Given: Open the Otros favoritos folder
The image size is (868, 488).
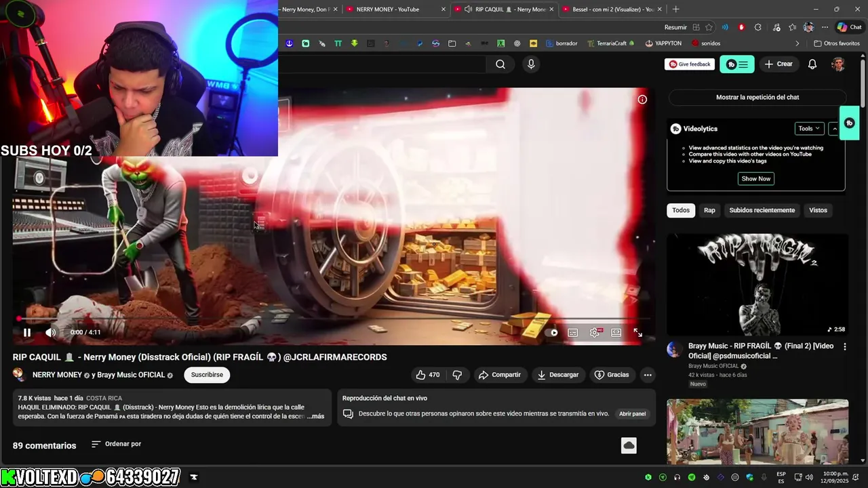Looking at the screenshot, I should [837, 43].
